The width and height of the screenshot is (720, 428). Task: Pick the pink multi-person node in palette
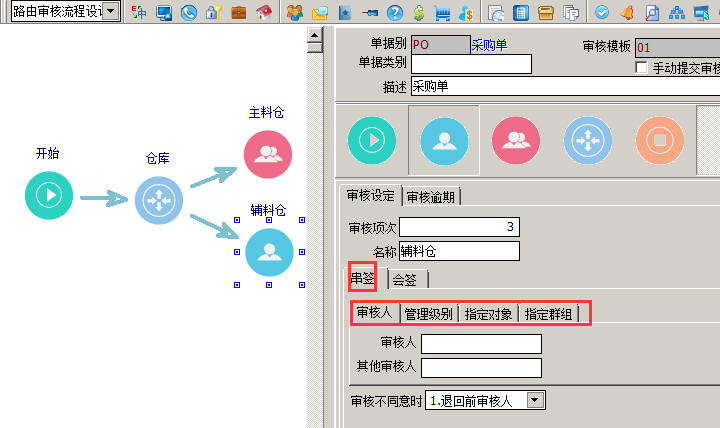pos(516,141)
